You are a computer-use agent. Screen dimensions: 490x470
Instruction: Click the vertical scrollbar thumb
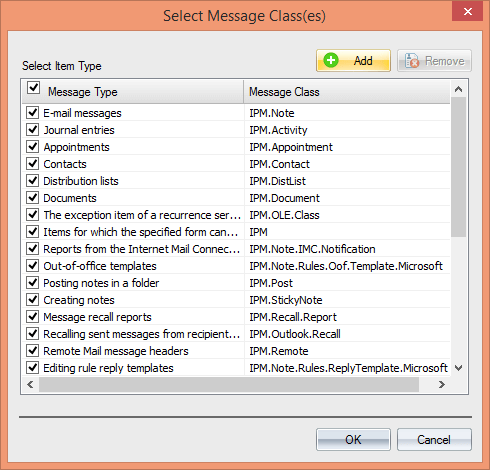(x=459, y=167)
